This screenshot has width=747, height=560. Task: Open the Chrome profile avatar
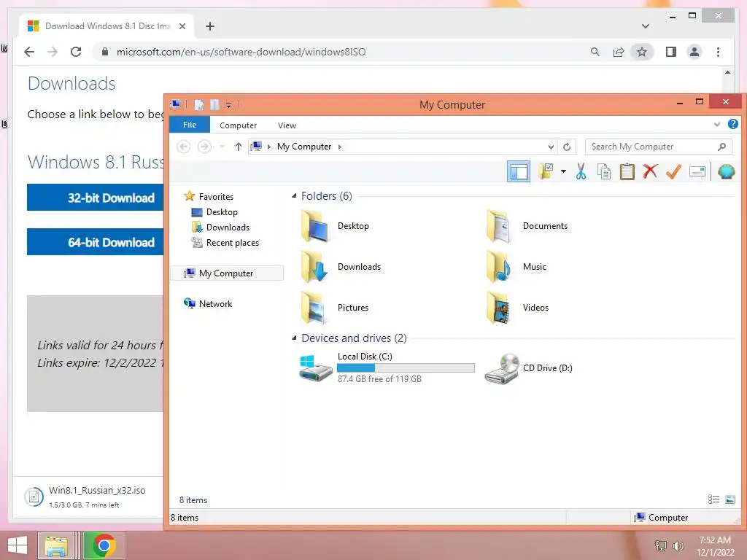coord(694,52)
